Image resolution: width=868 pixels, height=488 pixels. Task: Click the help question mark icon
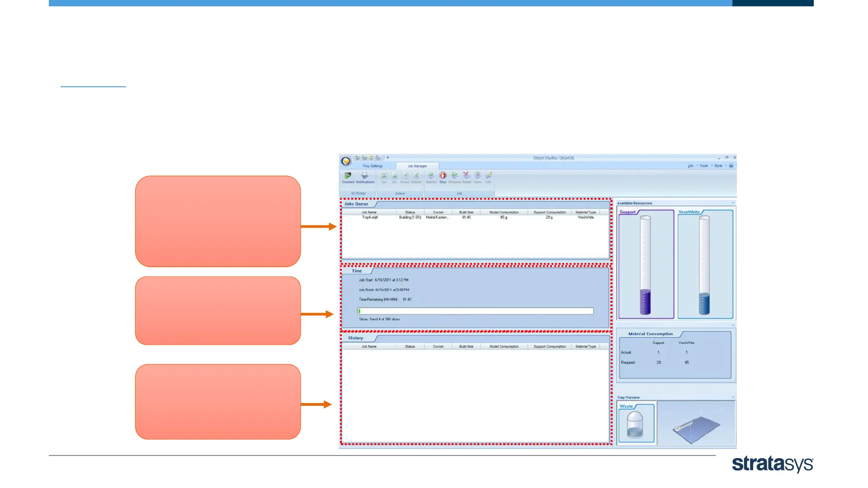tap(731, 166)
